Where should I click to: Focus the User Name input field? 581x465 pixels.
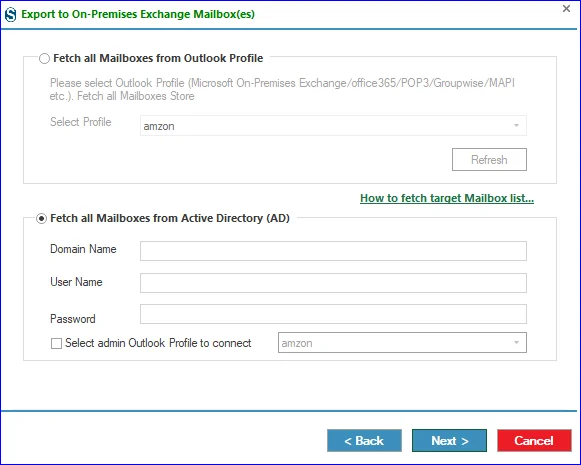click(x=333, y=283)
